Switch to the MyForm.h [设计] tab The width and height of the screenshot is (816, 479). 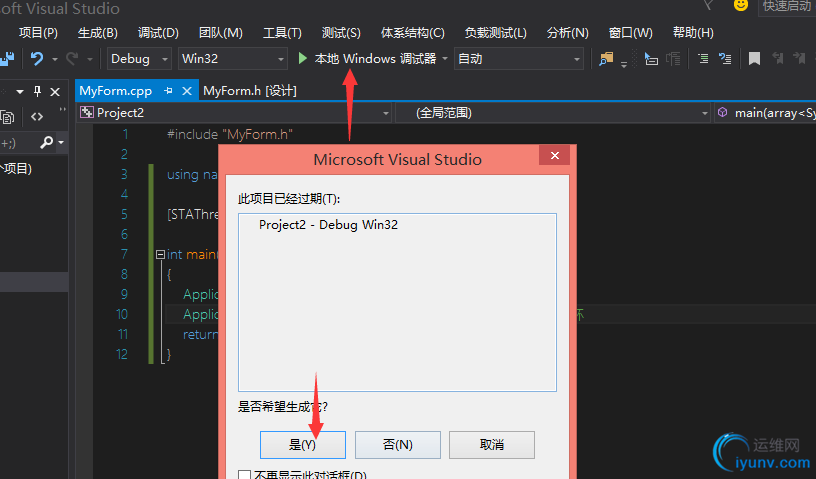(x=250, y=91)
